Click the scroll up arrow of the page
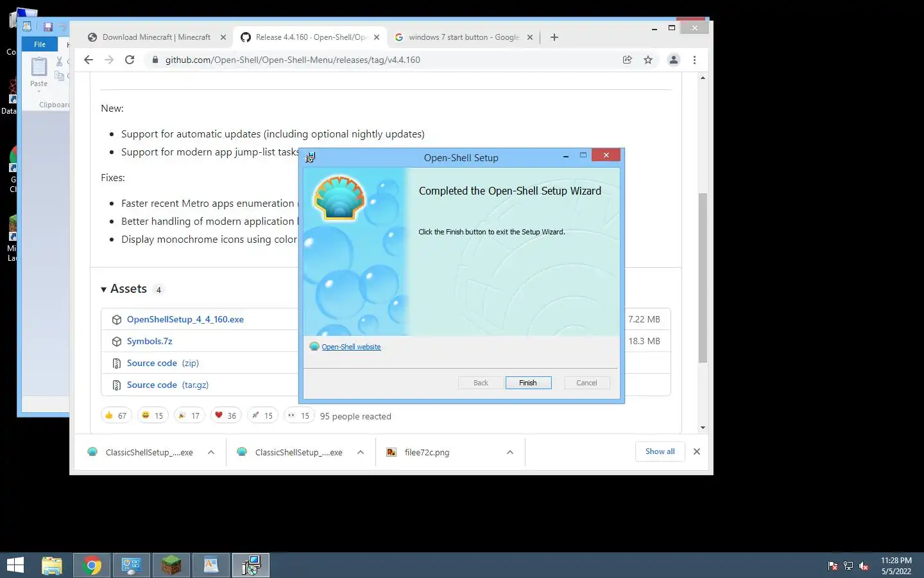The width and height of the screenshot is (924, 578). pos(703,78)
